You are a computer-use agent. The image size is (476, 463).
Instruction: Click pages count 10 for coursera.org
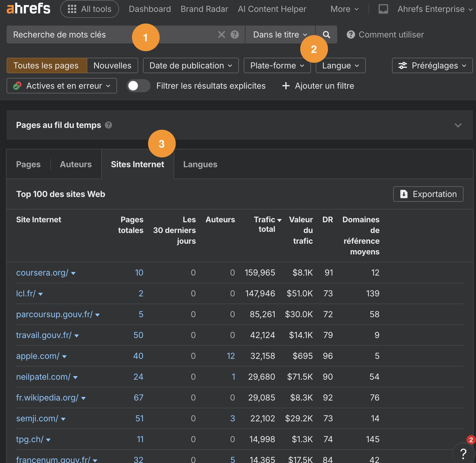pos(139,273)
